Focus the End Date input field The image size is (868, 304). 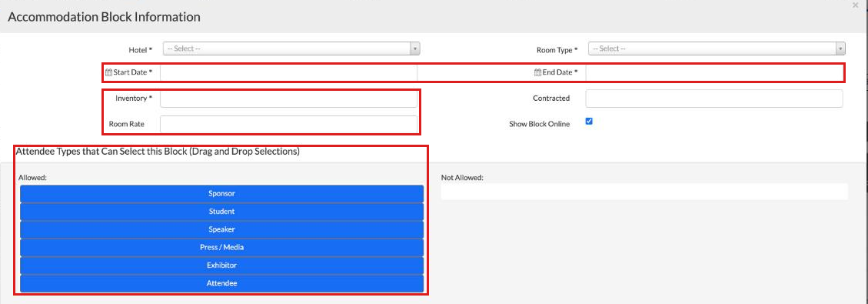pyautogui.click(x=714, y=72)
